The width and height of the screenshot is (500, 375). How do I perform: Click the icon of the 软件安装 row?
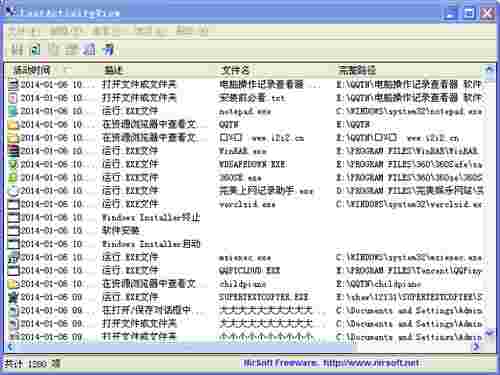tap(13, 231)
